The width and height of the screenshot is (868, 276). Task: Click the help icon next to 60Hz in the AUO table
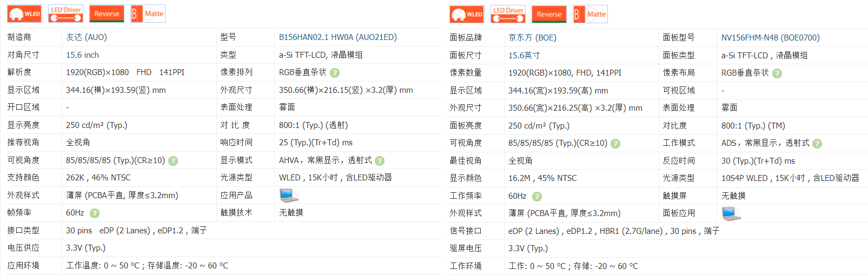click(x=95, y=213)
